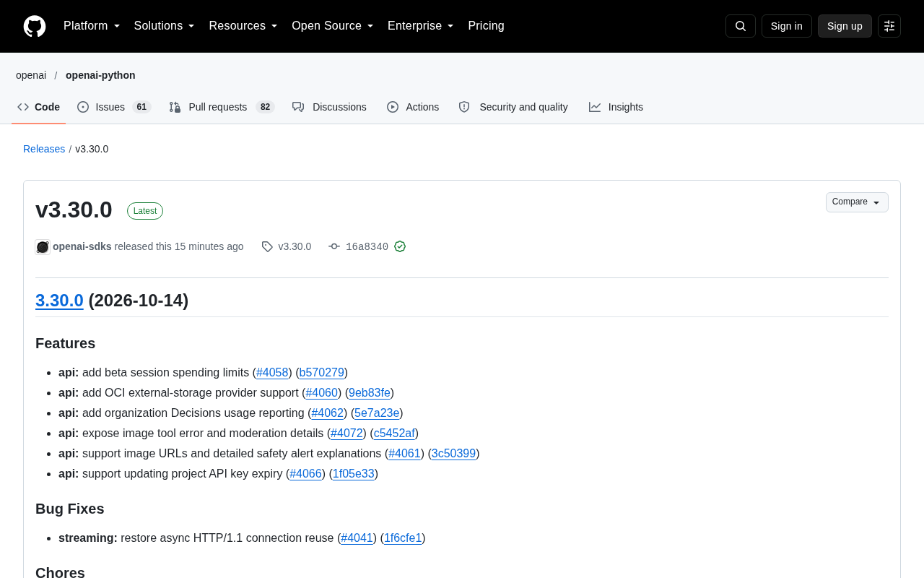Open pull request #4058 link
924x578 pixels.
point(272,373)
